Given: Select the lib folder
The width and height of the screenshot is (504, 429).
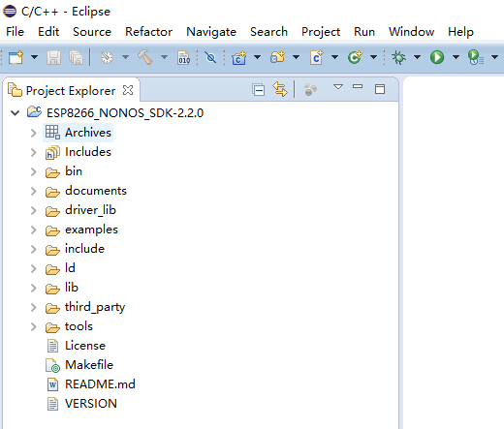Looking at the screenshot, I should point(72,288).
